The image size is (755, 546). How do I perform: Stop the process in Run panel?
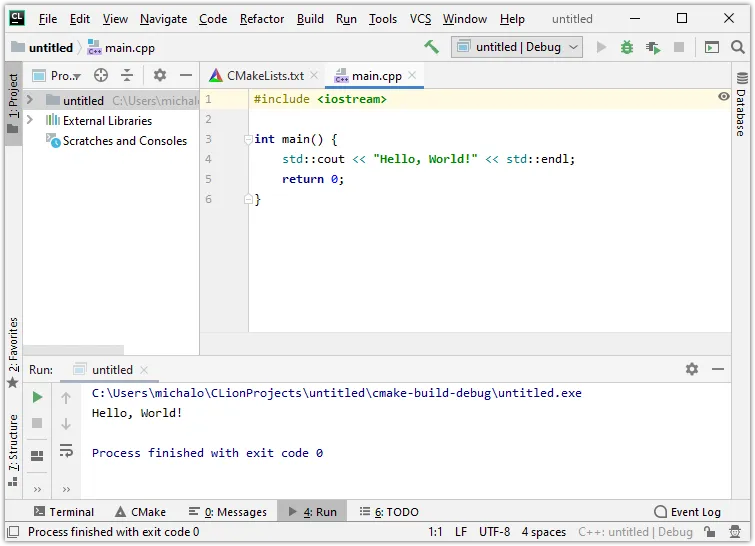pos(37,423)
